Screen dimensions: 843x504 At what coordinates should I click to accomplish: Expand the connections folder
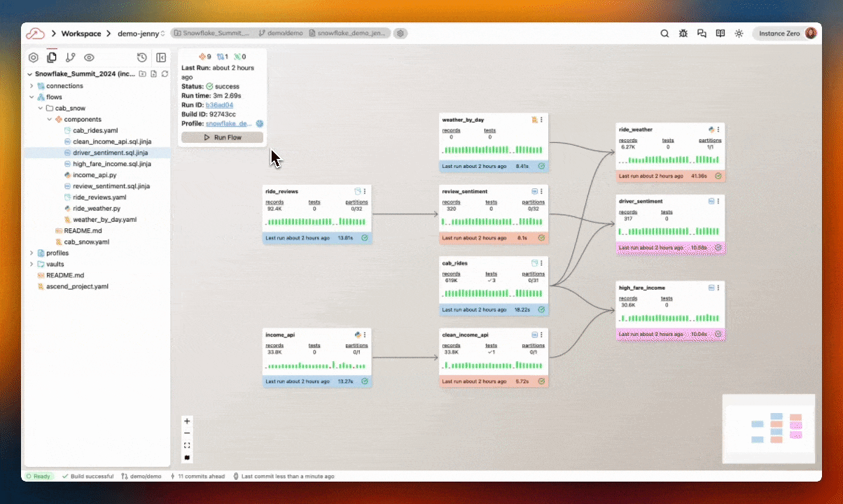[x=32, y=85]
